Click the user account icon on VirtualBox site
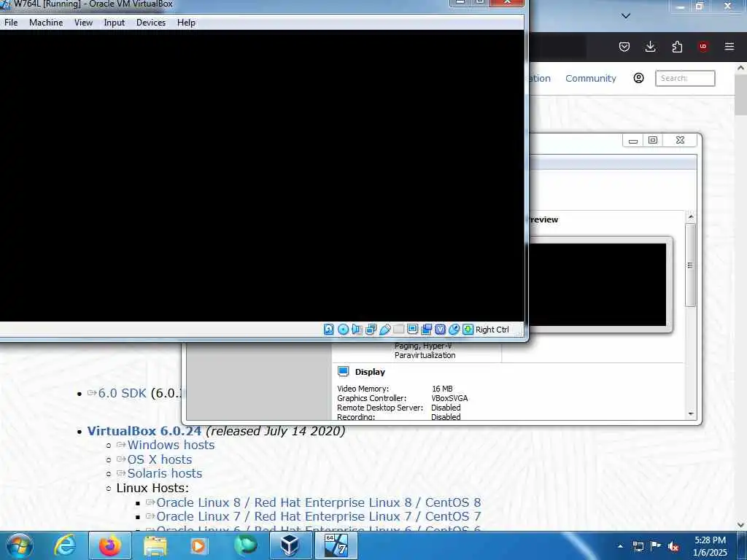747x560 pixels. (639, 78)
